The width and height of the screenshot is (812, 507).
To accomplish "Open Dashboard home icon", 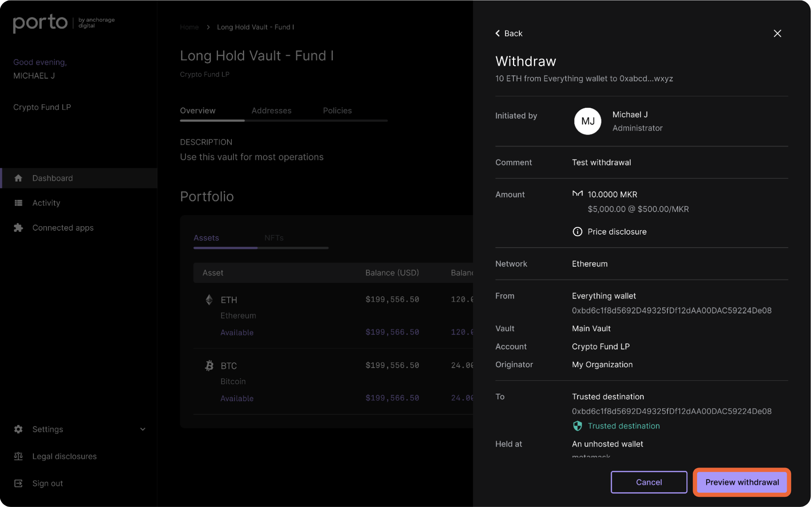I will pyautogui.click(x=18, y=178).
